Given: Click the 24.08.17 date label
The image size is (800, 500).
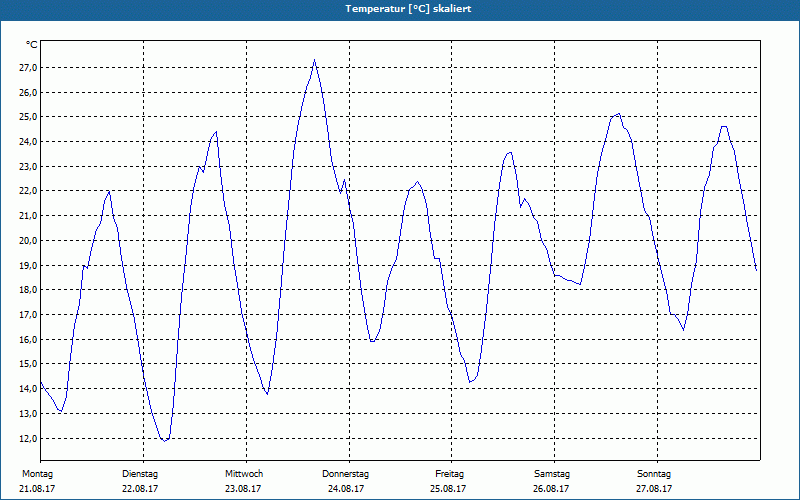Looking at the screenshot, I should tap(346, 489).
